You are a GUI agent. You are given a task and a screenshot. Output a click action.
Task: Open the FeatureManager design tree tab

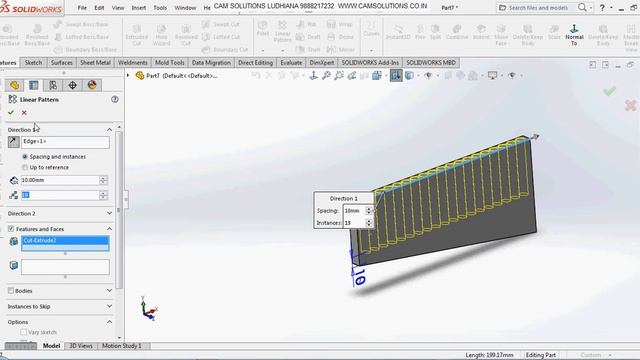click(x=15, y=85)
